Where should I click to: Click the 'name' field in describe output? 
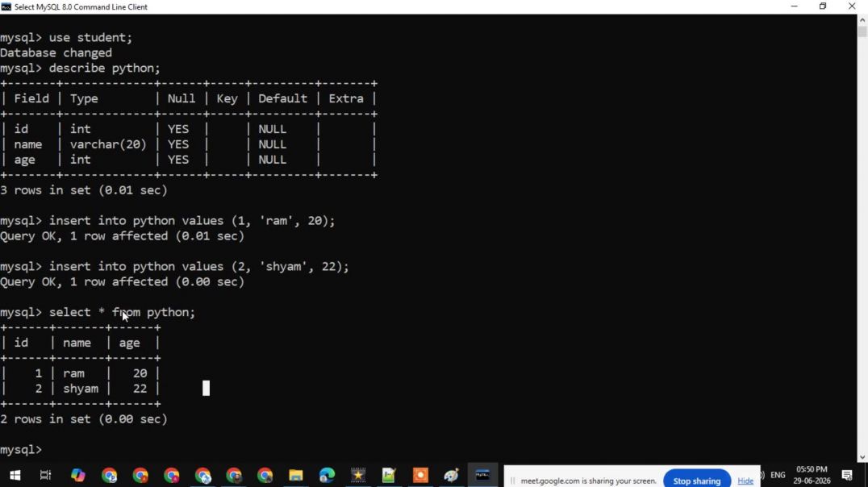click(x=27, y=144)
